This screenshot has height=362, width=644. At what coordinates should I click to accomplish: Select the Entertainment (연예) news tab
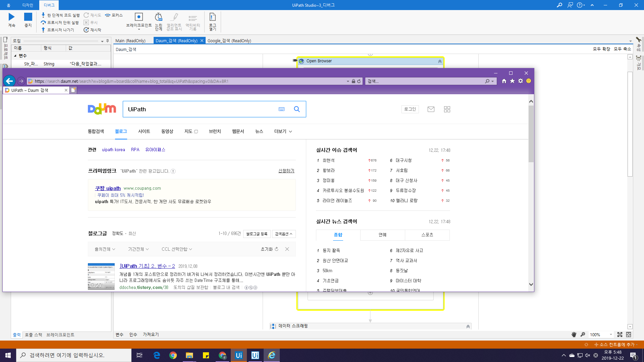tap(382, 235)
